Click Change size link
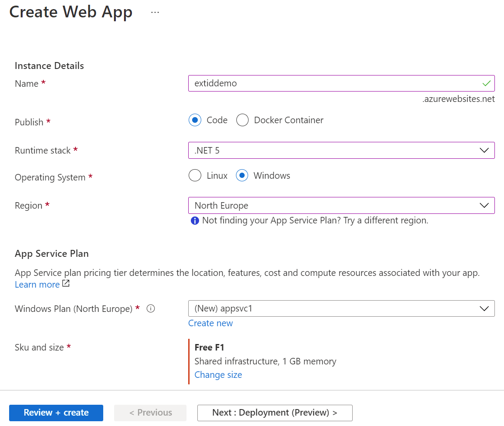504x426 pixels. pyautogui.click(x=218, y=375)
